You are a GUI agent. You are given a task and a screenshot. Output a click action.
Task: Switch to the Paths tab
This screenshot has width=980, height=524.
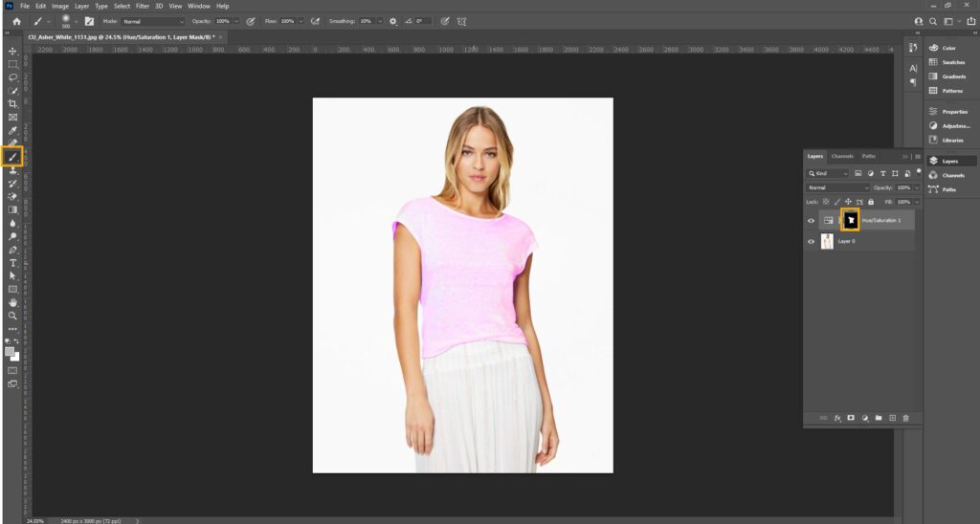[x=869, y=156]
